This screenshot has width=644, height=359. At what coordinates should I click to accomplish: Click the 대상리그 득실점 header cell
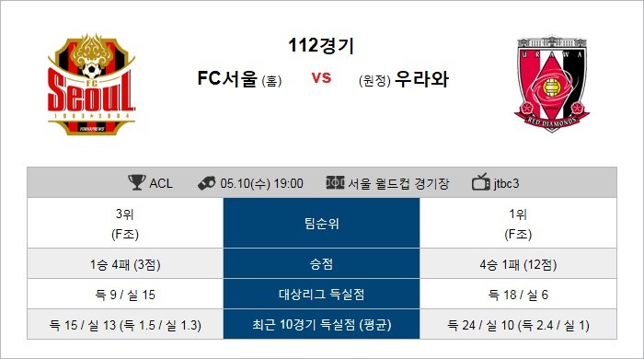pyautogui.click(x=322, y=294)
